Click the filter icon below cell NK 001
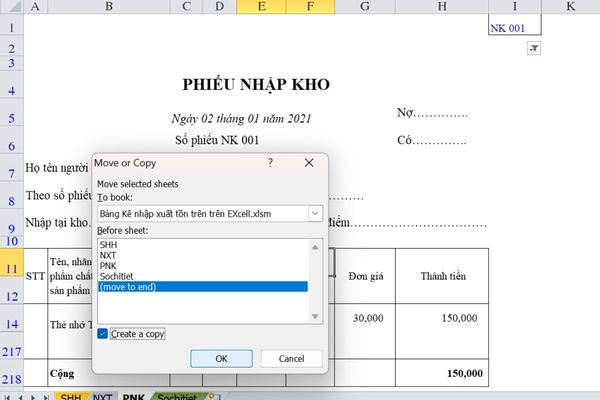Viewport: 600px width, 400px height. [534, 49]
